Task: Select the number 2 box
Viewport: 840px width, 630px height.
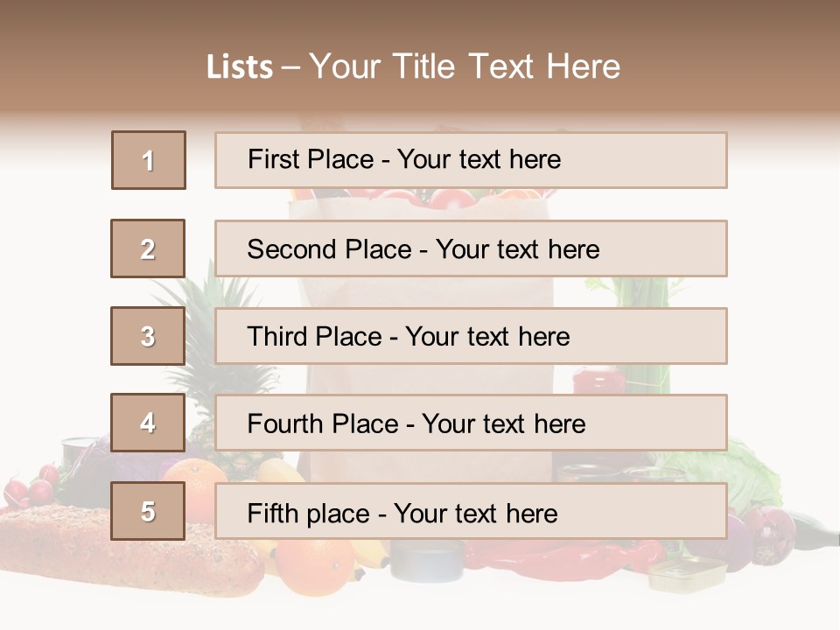Action: point(148,248)
